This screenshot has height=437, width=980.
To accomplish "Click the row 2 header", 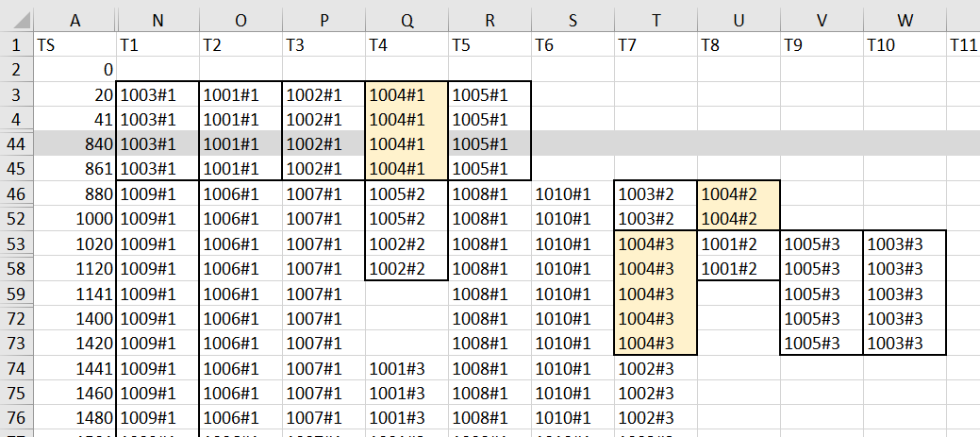I will pos(15,69).
